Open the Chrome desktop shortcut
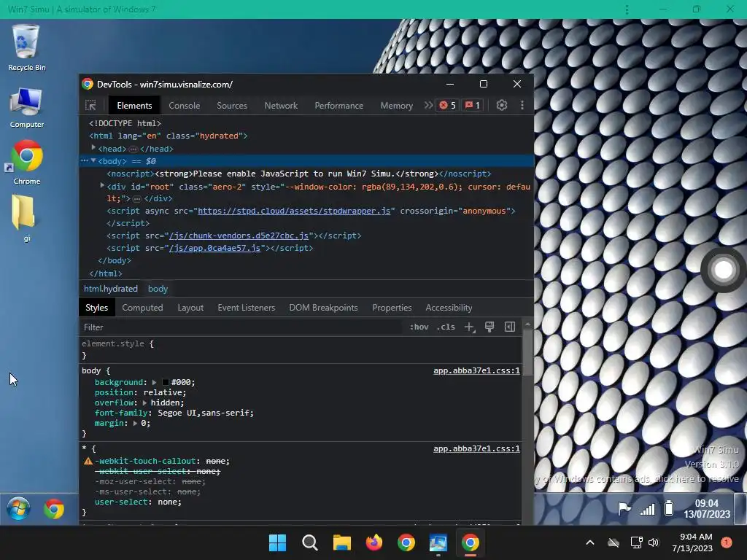 click(x=27, y=163)
